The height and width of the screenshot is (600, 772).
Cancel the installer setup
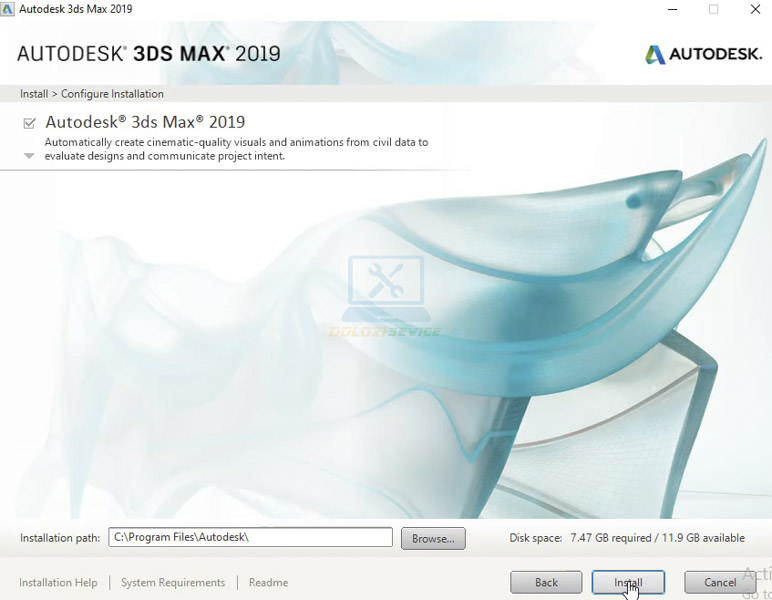pos(720,582)
